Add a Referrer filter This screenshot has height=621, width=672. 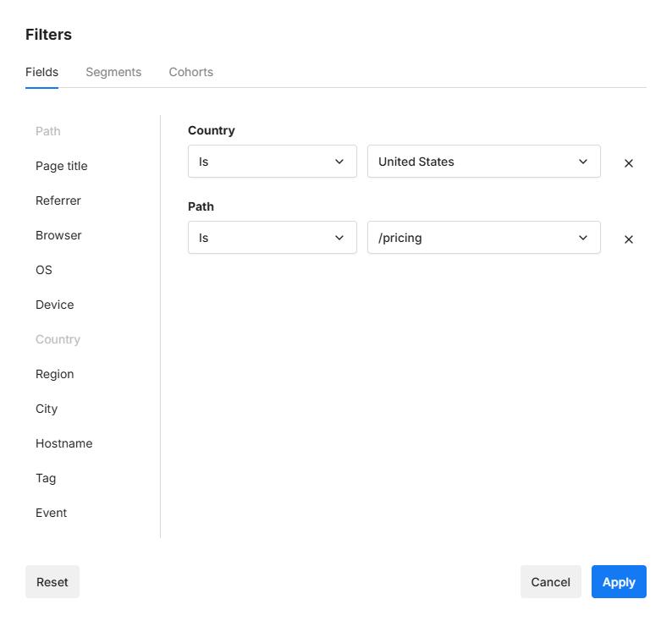point(58,201)
